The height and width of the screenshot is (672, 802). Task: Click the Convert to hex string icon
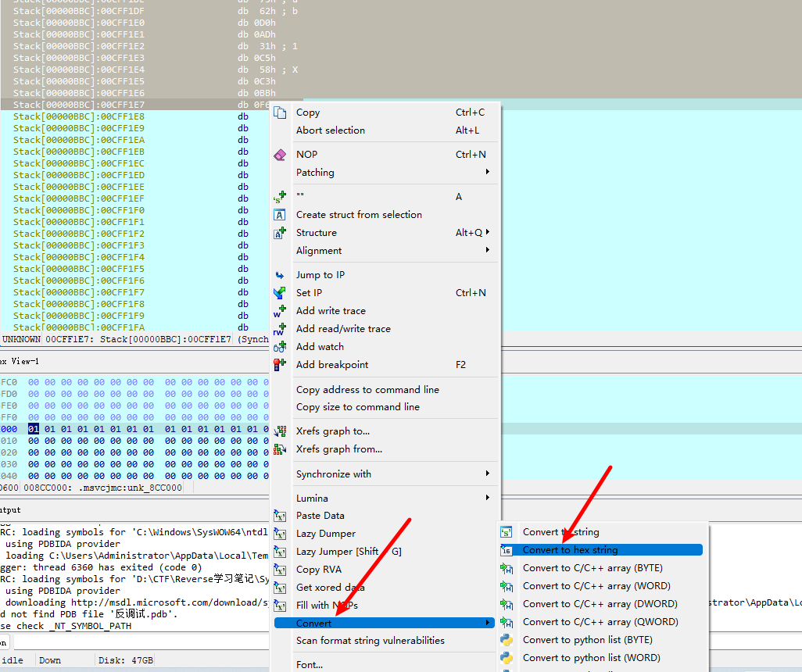(507, 550)
